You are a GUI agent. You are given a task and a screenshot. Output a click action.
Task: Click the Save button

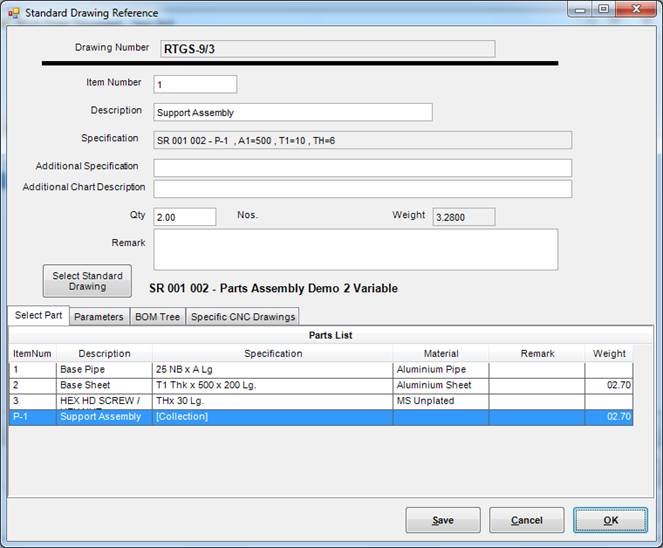442,520
